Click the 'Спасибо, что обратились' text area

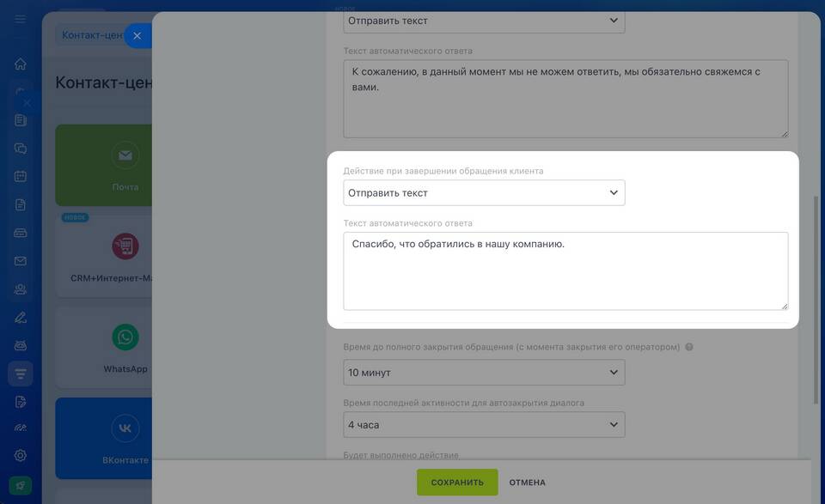point(565,270)
